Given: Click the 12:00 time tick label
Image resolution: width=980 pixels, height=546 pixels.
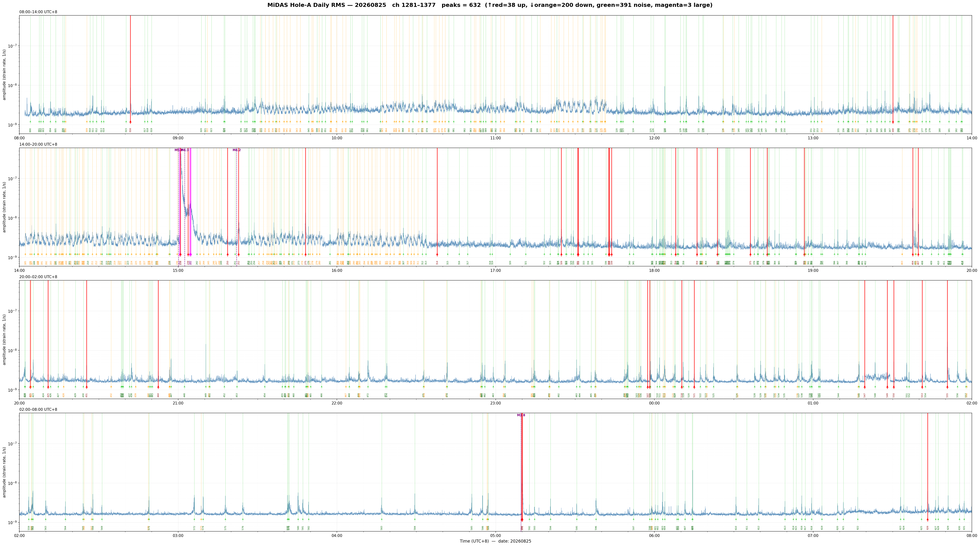Looking at the screenshot, I should (x=654, y=138).
